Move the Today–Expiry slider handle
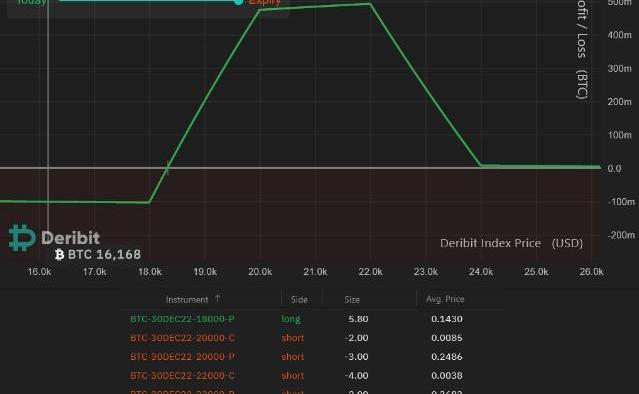The image size is (639, 394). pos(238,2)
